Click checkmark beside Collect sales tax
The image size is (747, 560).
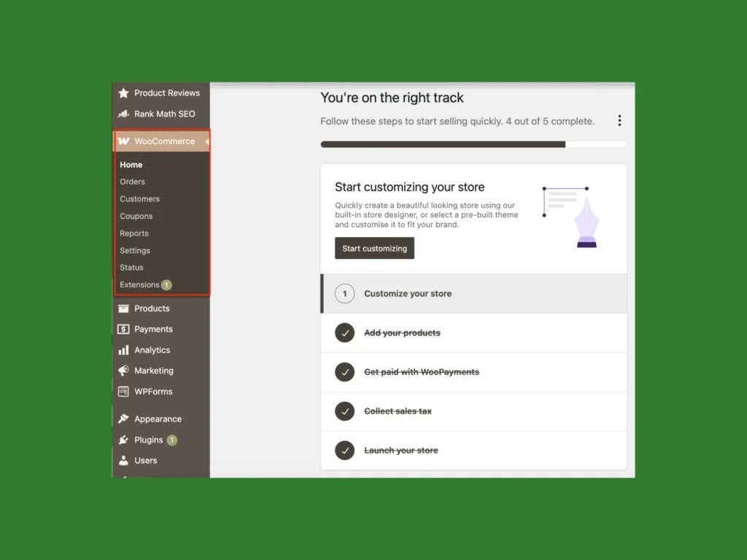[344, 411]
